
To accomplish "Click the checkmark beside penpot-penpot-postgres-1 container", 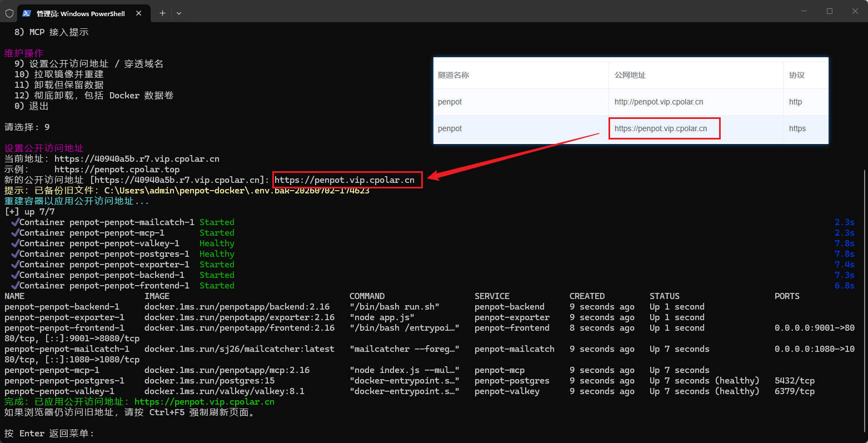I will 15,254.
